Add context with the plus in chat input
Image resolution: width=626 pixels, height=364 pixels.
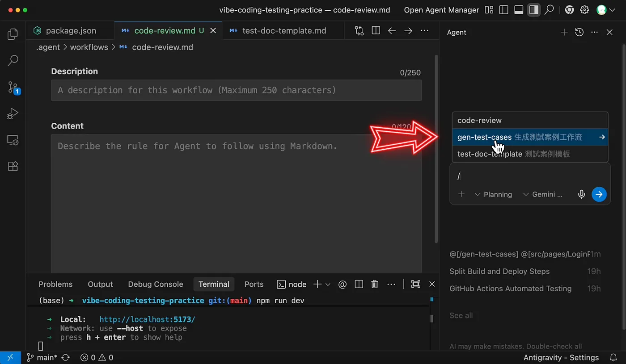coord(461,194)
